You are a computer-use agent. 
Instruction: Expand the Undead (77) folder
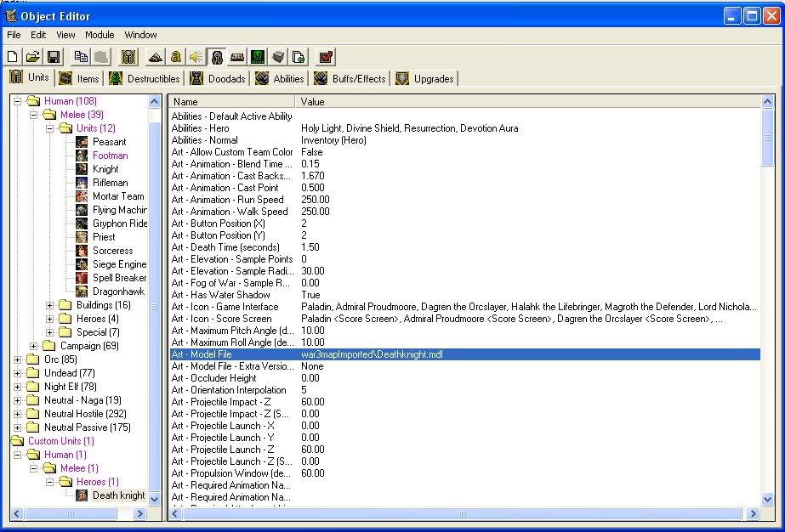coord(18,373)
